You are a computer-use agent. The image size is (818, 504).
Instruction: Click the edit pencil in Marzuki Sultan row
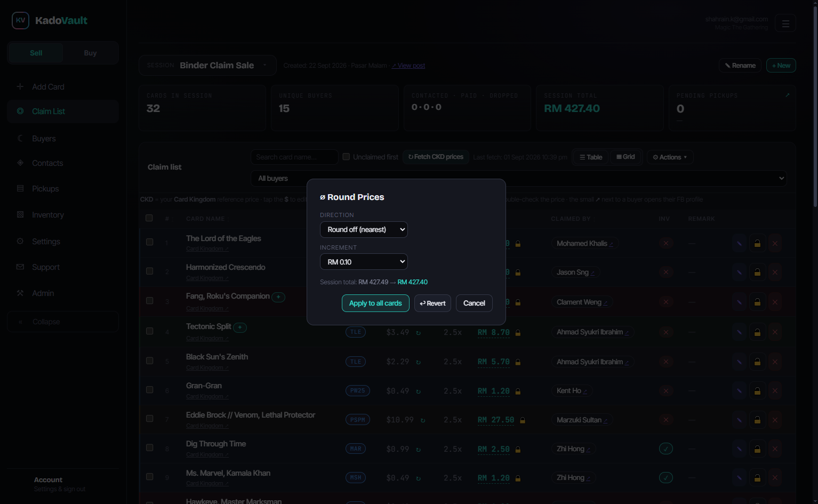pyautogui.click(x=739, y=420)
